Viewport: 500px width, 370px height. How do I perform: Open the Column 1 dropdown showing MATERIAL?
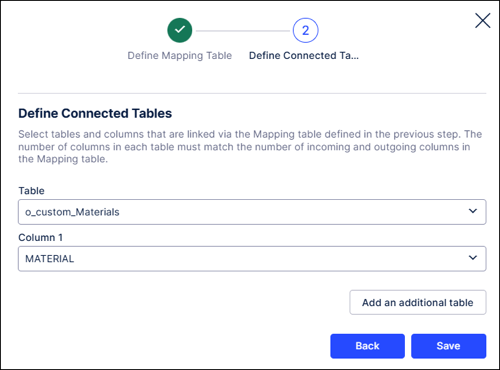252,259
